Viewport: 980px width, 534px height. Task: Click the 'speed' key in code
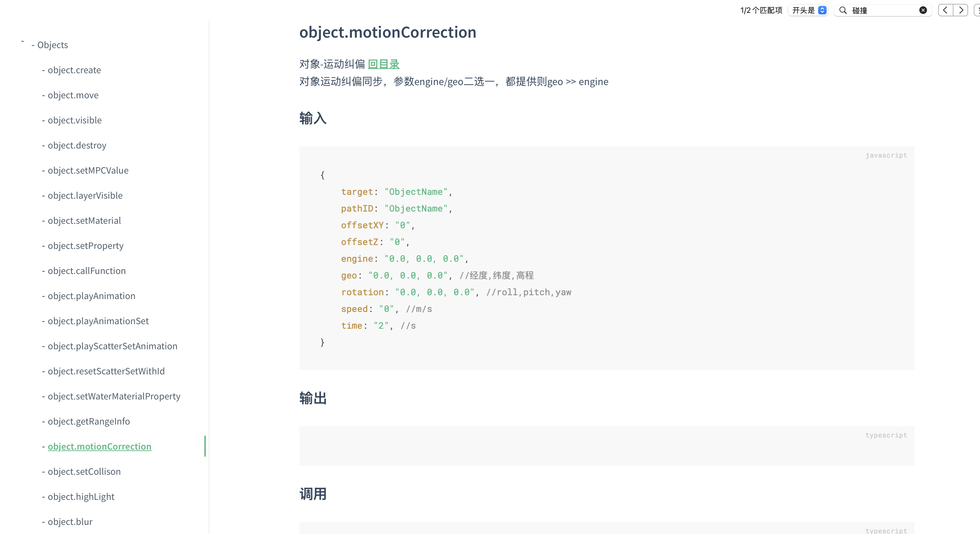click(354, 309)
